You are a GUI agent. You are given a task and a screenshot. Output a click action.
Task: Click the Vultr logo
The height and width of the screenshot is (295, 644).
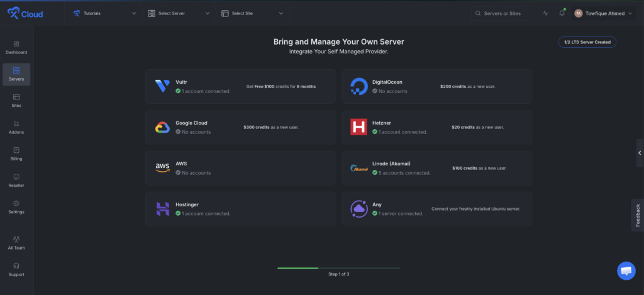[x=163, y=86]
